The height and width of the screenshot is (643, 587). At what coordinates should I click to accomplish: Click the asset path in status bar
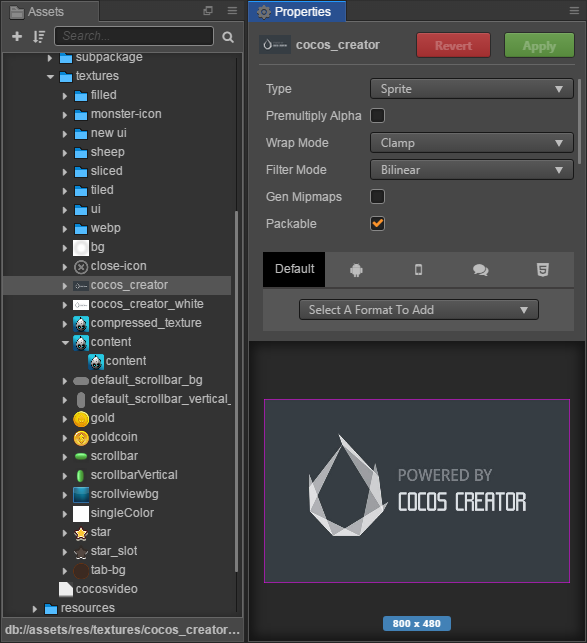pyautogui.click(x=122, y=630)
